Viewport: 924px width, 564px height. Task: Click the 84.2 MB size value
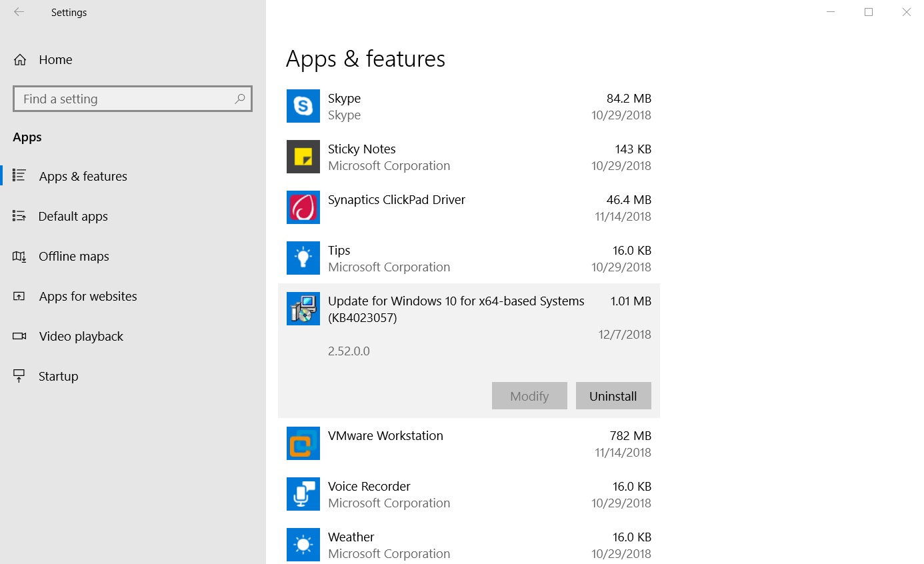point(629,99)
